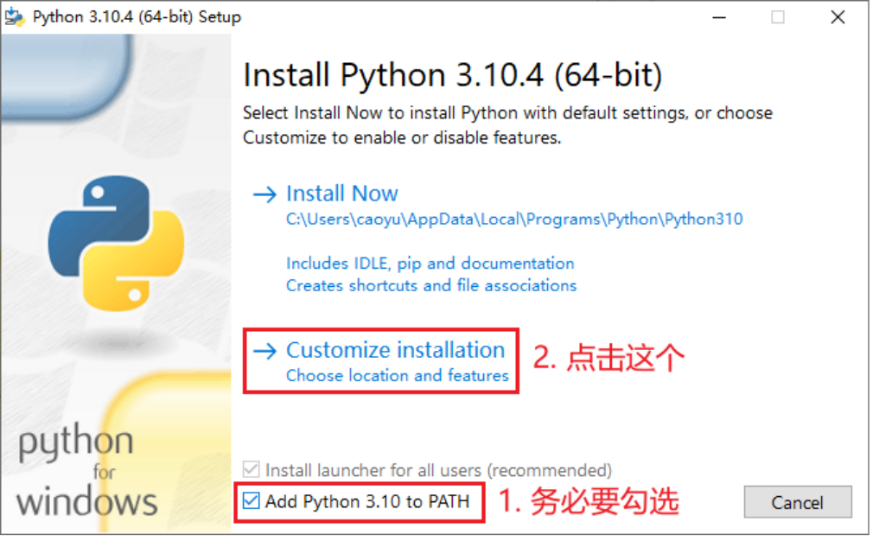Open Customize installation
Viewport: 880px width, 542px height.
click(x=396, y=350)
